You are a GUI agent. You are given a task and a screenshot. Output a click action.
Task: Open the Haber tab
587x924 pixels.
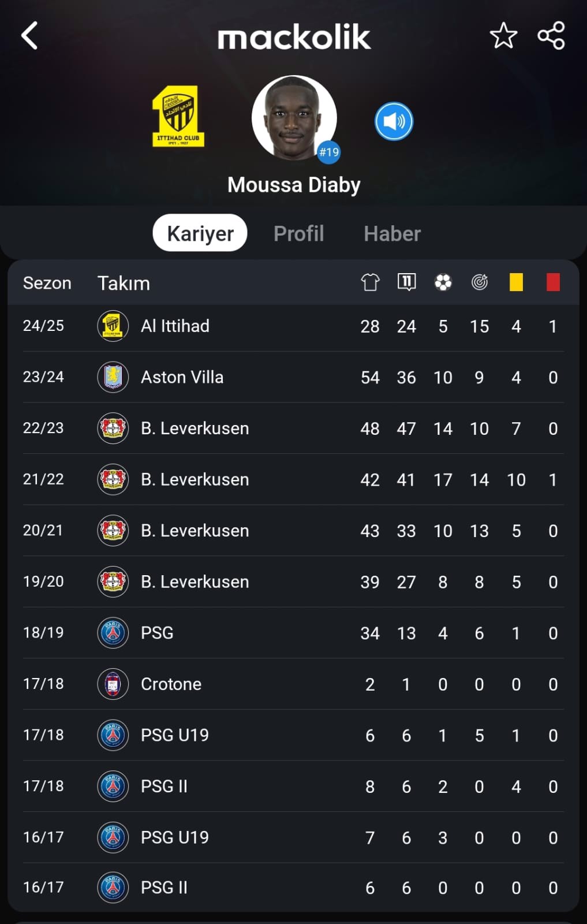pos(392,233)
